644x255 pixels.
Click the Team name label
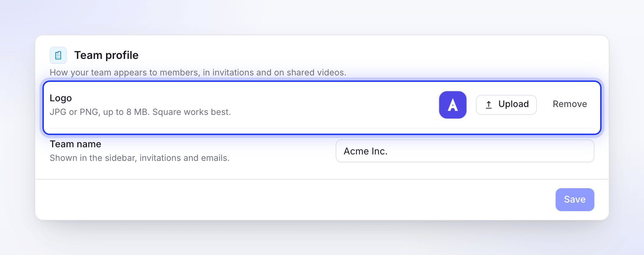click(75, 144)
